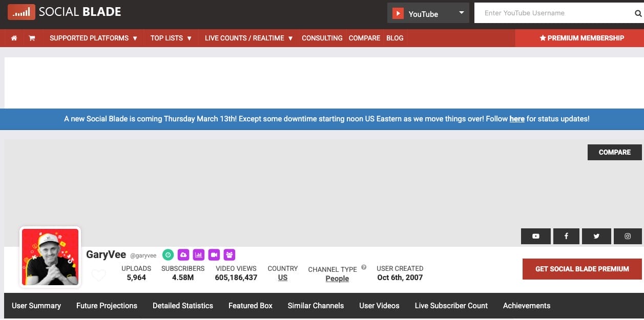The width and height of the screenshot is (644, 320).
Task: Expand the Supported Platforms menu
Action: tap(93, 38)
